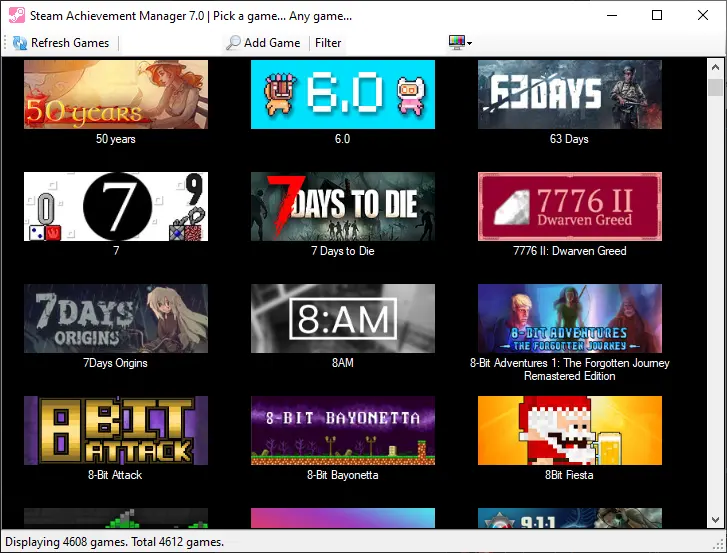Click the '50 years' game label
Viewport: 727px width, 553px height.
(x=115, y=139)
